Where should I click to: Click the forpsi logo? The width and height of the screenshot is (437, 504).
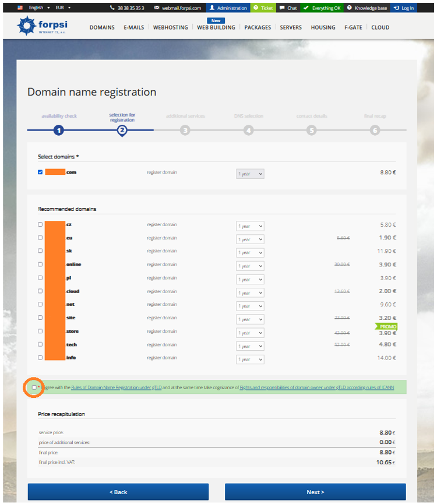pos(44,27)
